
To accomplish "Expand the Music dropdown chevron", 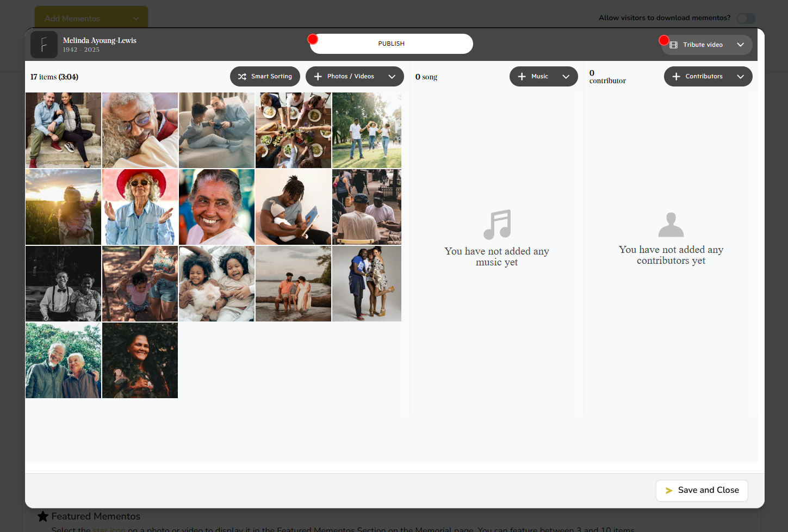I will [566, 77].
